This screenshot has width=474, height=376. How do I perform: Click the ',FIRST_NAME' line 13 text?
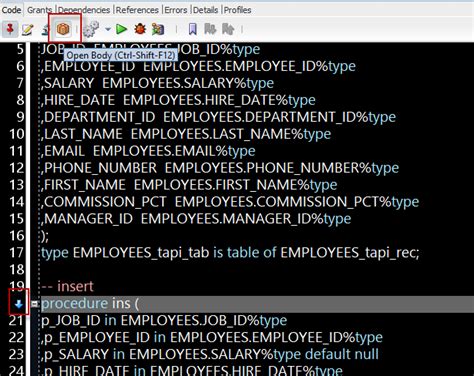pos(189,185)
